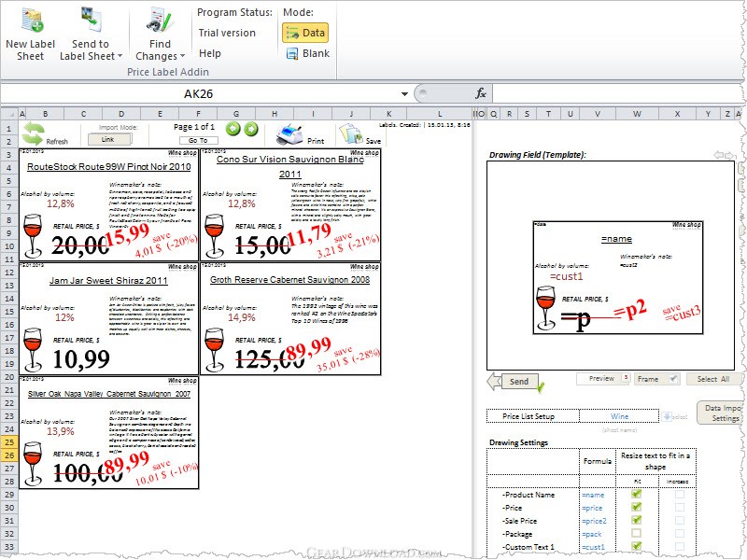Click the Preview button
Image resolution: width=747 pixels, height=560 pixels.
(601, 379)
